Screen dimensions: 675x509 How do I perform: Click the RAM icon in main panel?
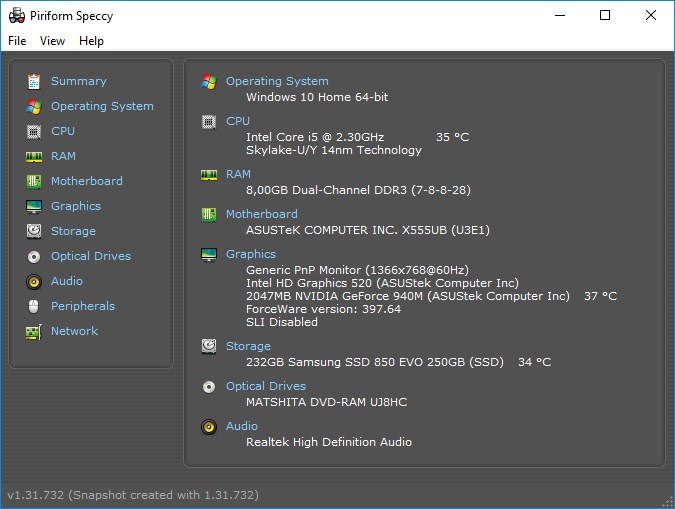tap(209, 175)
